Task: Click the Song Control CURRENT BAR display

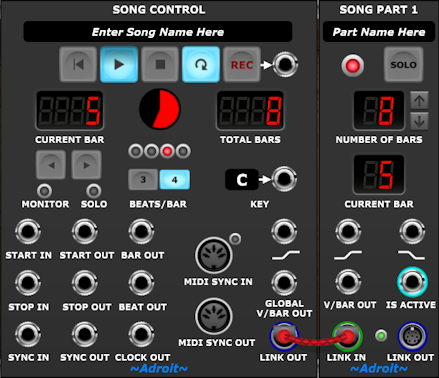Action: 70,110
